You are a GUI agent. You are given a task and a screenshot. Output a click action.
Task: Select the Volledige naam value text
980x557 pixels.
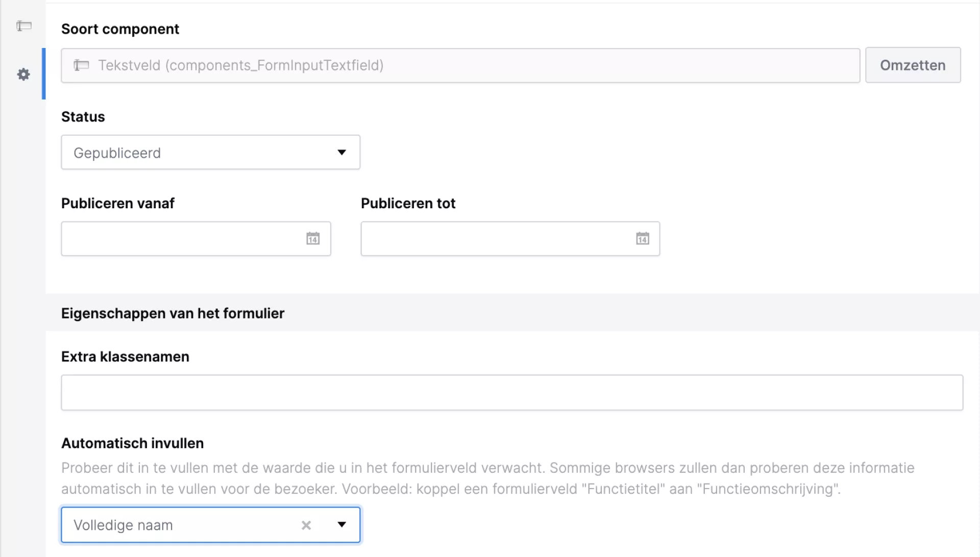pyautogui.click(x=124, y=525)
